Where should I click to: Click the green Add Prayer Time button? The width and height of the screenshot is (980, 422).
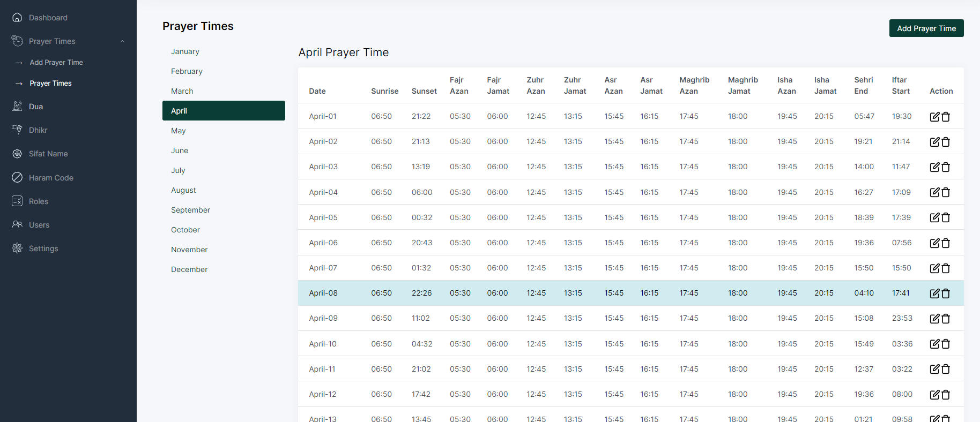click(x=926, y=28)
